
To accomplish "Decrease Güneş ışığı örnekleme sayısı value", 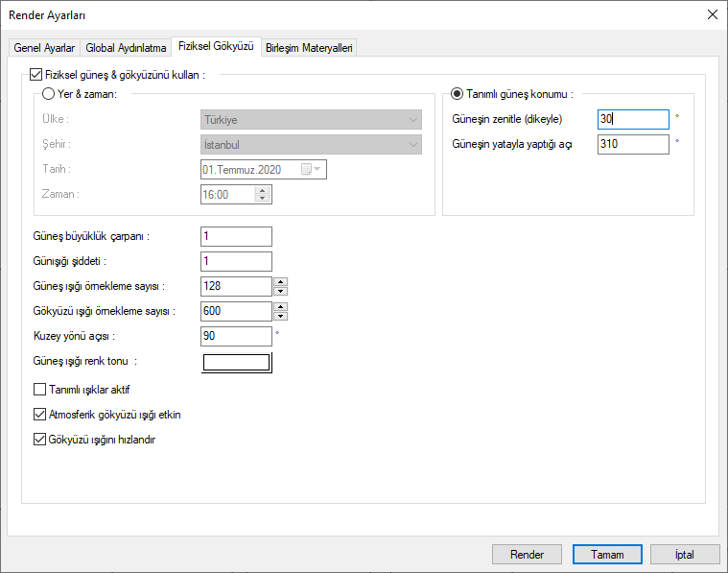I will point(280,291).
